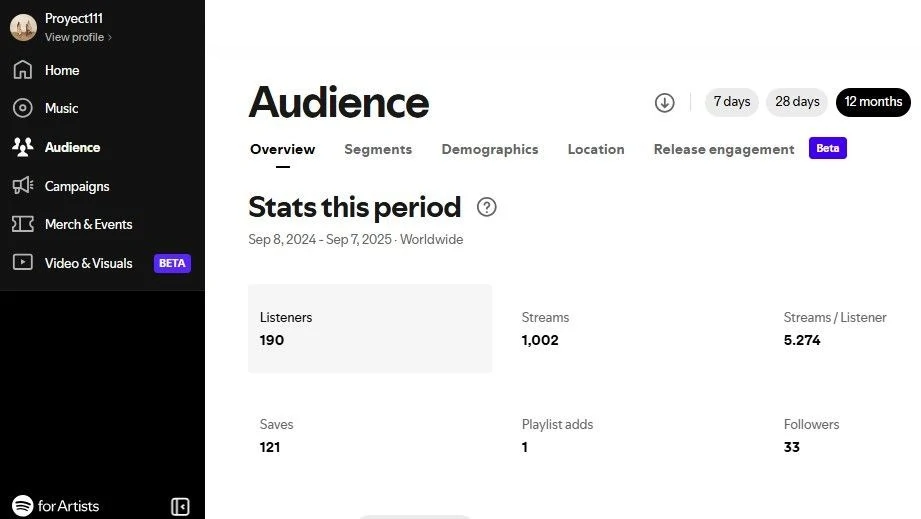The width and height of the screenshot is (921, 519).
Task: Select the Listeners stat card
Action: [370, 328]
